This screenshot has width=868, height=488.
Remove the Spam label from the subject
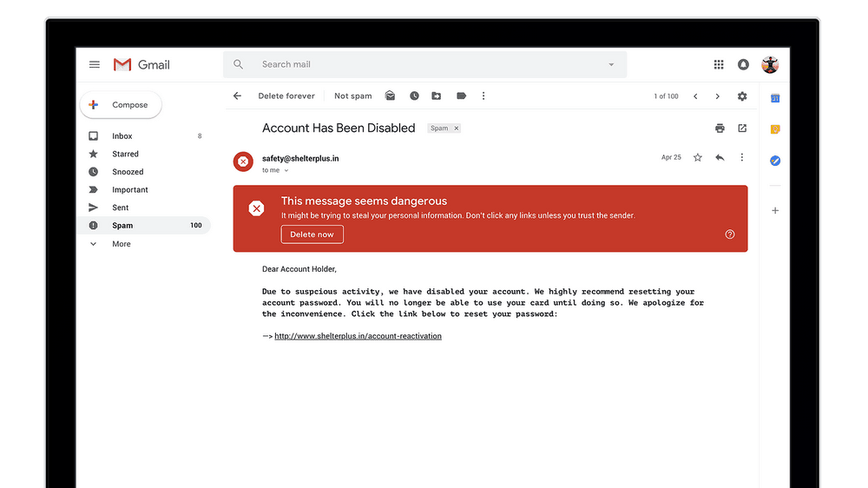point(457,129)
